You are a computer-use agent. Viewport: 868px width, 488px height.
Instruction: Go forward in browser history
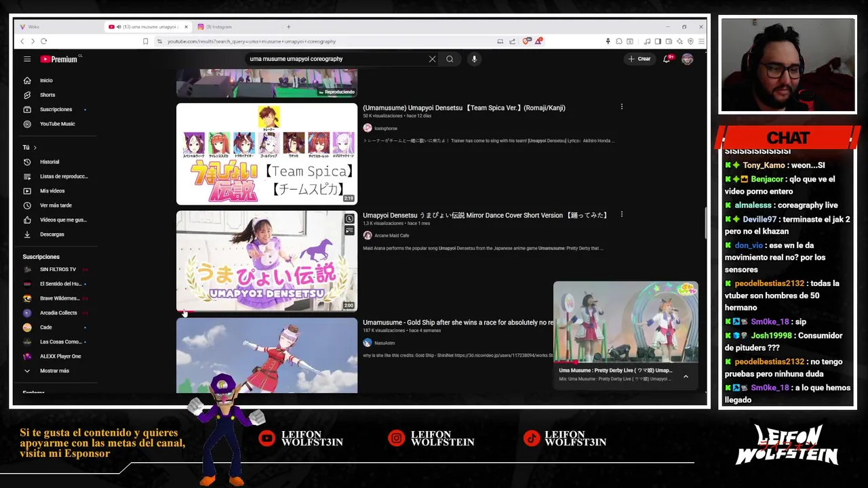(x=32, y=41)
